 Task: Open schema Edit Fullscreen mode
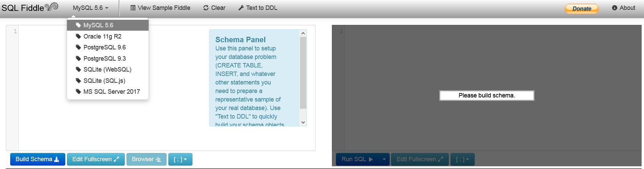point(96,159)
